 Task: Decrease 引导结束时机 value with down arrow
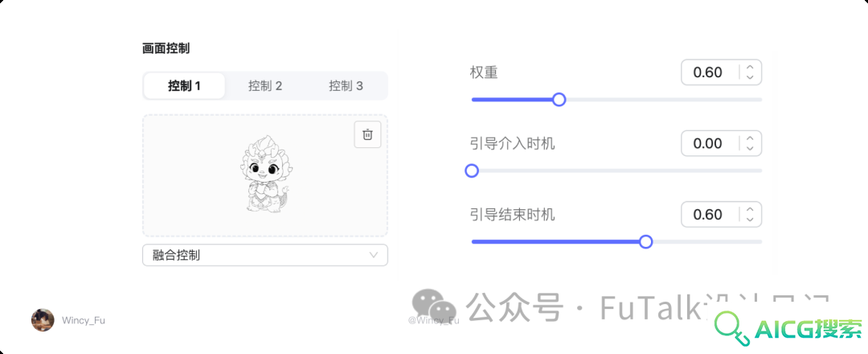750,219
